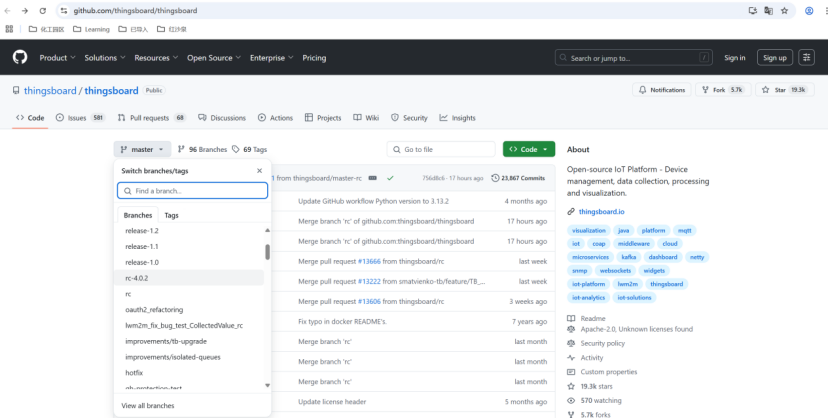This screenshot has height=418, width=828.
Task: Open the thingsboard.io website link
Action: (601, 211)
